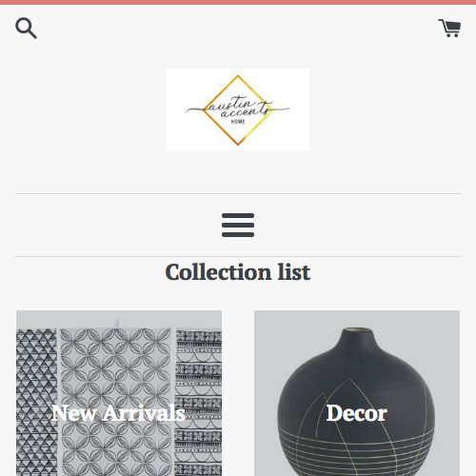Screen dimensions: 476x476
Task: Expand the hamburger navigation menu
Action: click(238, 225)
